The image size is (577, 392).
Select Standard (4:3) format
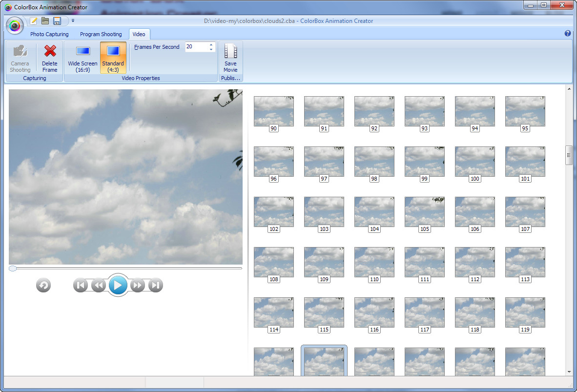pos(113,58)
